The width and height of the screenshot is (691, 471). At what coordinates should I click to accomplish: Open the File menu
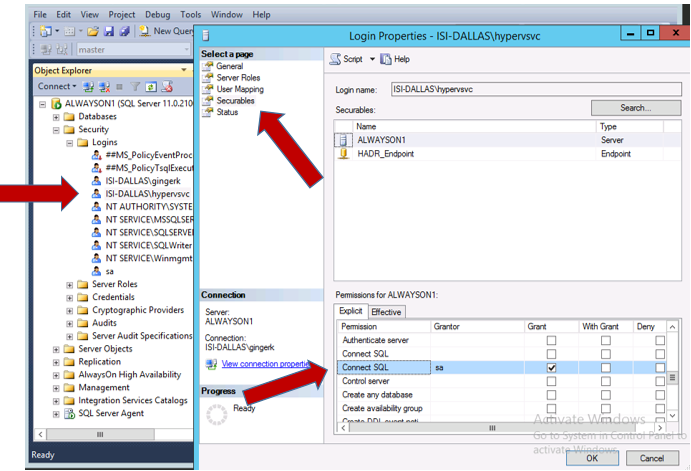coord(40,15)
